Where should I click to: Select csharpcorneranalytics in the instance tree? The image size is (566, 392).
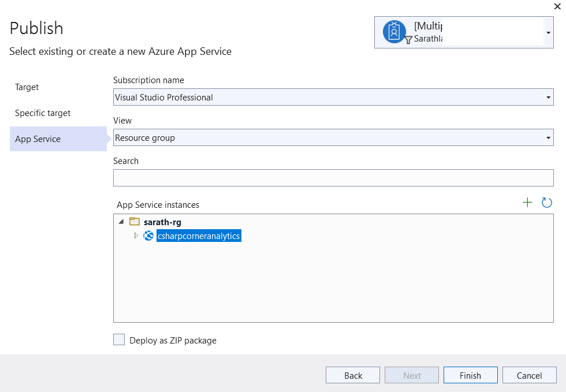point(199,236)
